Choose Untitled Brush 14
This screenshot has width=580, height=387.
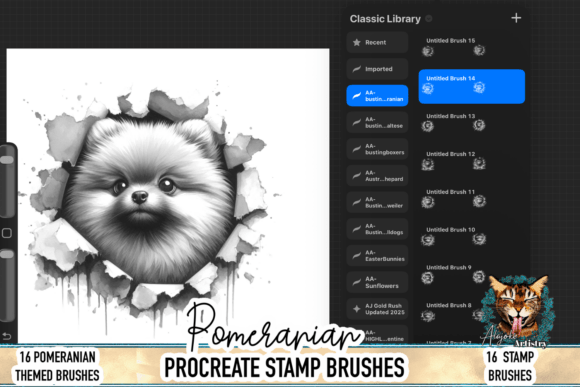coord(472,86)
